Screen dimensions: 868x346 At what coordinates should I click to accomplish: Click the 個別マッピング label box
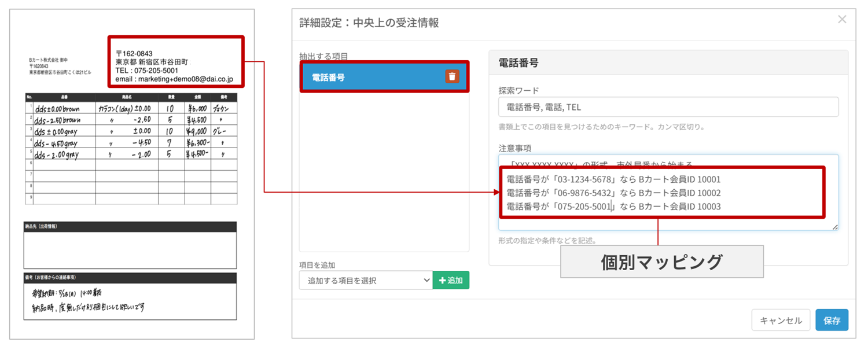click(x=661, y=262)
